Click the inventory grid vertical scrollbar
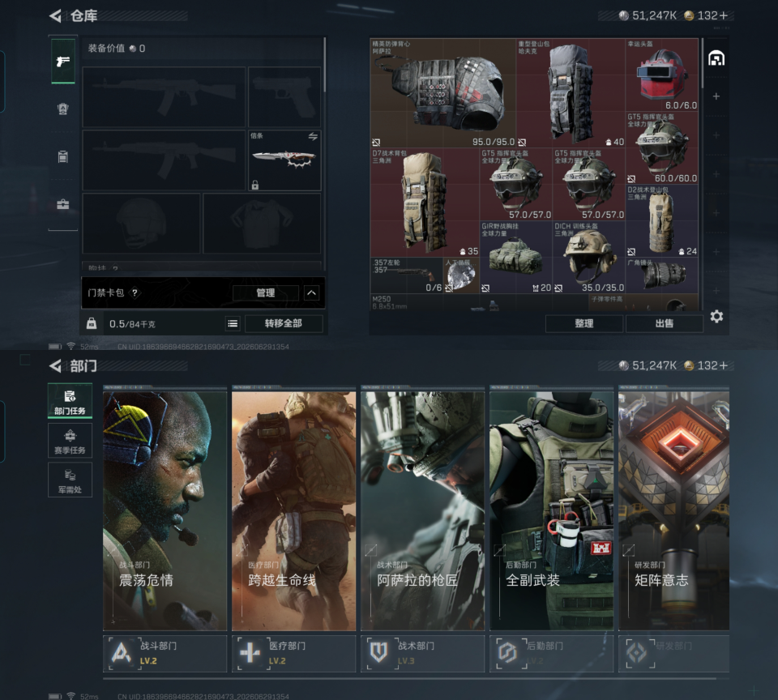778x700 pixels. click(x=702, y=63)
